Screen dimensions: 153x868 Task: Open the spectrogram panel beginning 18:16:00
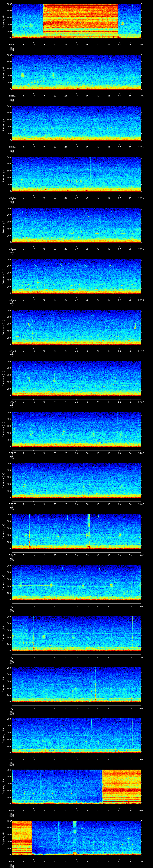[x=77, y=123]
